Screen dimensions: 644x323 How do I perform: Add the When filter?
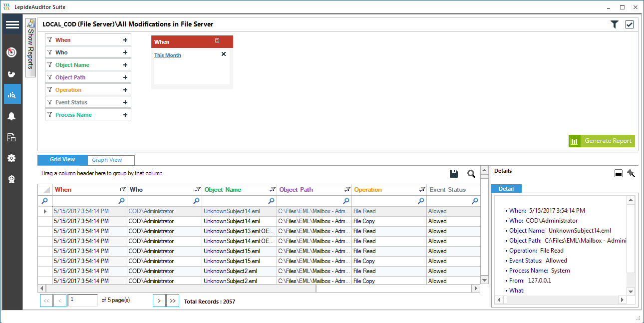125,40
